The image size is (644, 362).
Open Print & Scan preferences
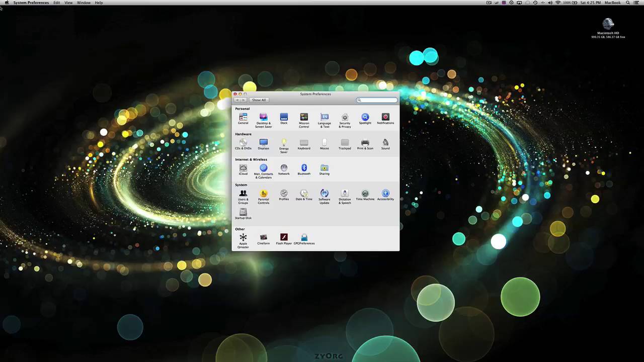tap(365, 144)
